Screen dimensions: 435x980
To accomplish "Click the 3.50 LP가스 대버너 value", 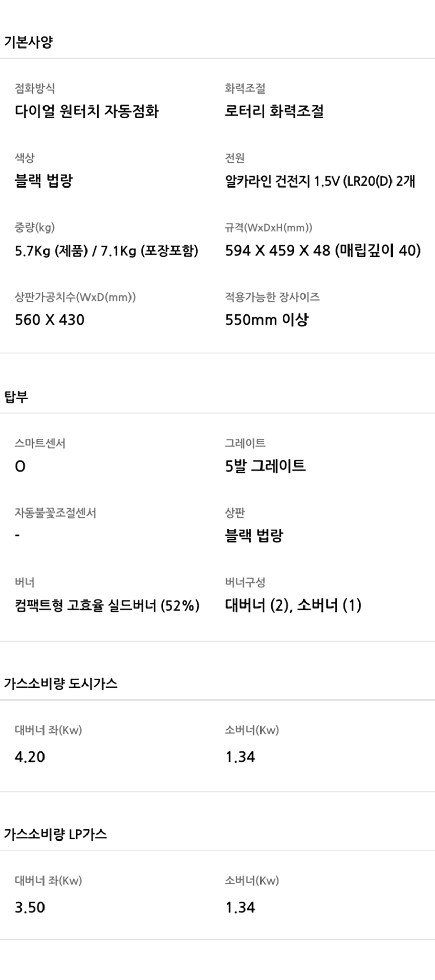I will [30, 907].
